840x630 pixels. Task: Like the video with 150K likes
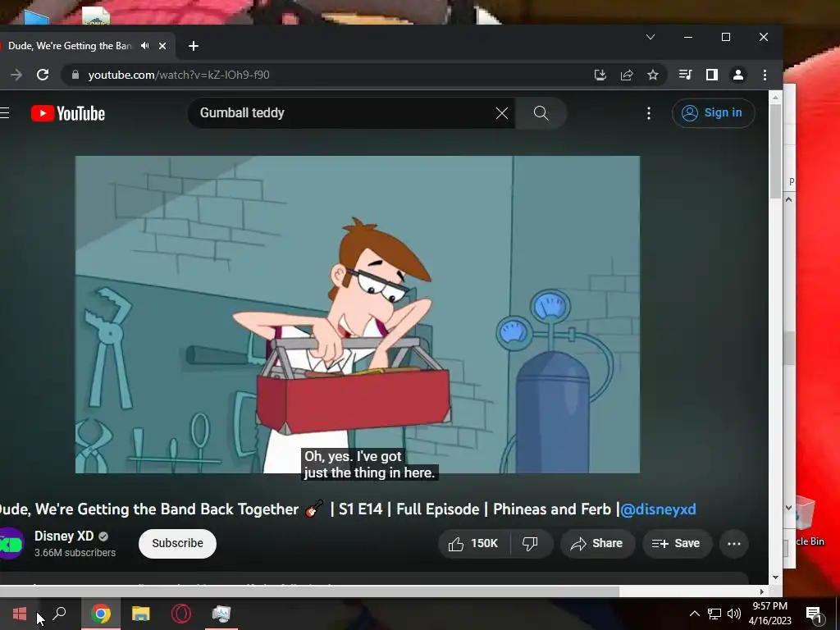pos(473,544)
